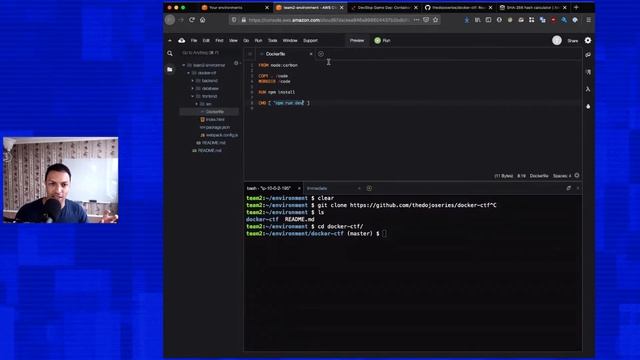Open editor status bar settings gear

[x=577, y=176]
